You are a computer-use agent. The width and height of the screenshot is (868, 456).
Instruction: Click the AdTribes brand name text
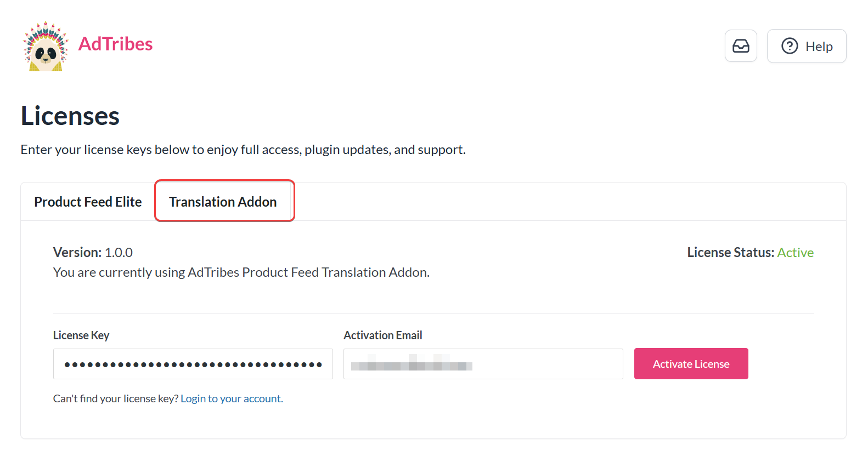(x=115, y=44)
